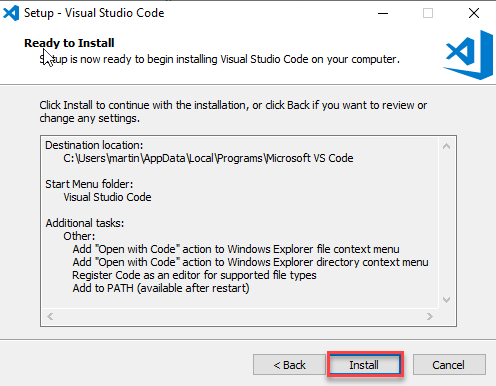496x386 pixels.
Task: Click the summary box's up scroll arrow
Action: [x=446, y=146]
